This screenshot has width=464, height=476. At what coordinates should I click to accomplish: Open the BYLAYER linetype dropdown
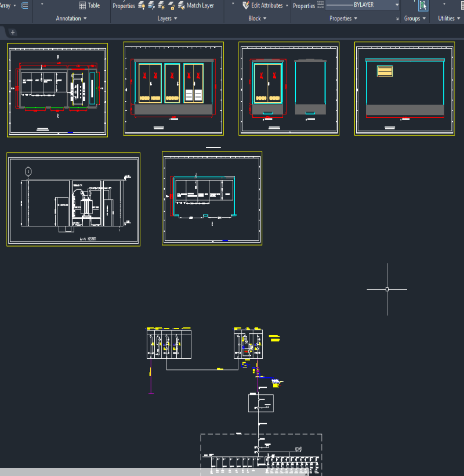pyautogui.click(x=397, y=5)
